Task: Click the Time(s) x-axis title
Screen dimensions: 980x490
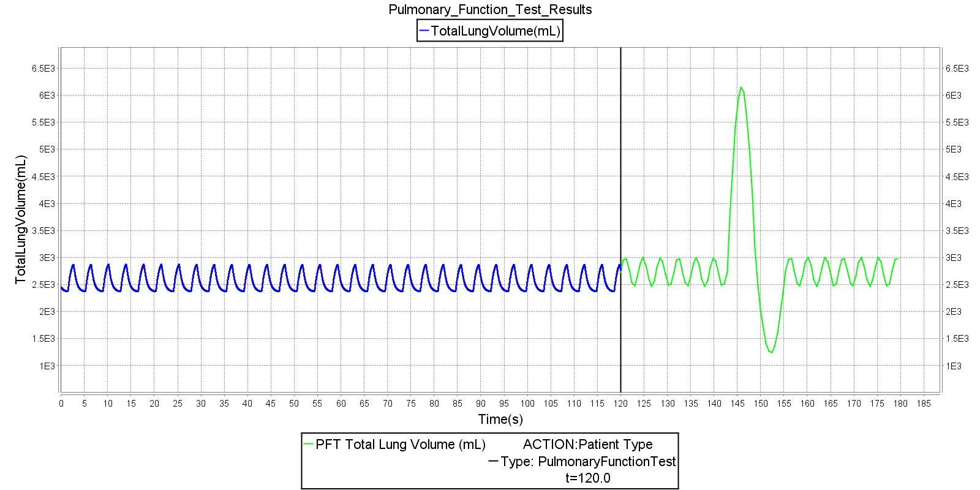Action: [x=500, y=420]
